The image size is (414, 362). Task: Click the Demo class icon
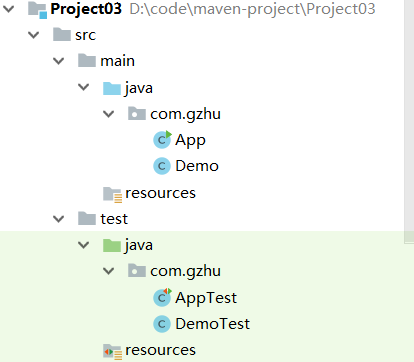(x=162, y=166)
